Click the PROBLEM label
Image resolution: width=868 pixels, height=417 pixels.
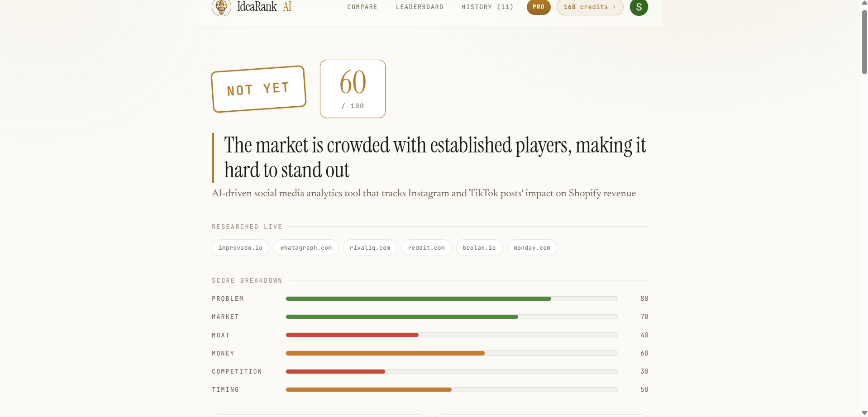(x=228, y=299)
